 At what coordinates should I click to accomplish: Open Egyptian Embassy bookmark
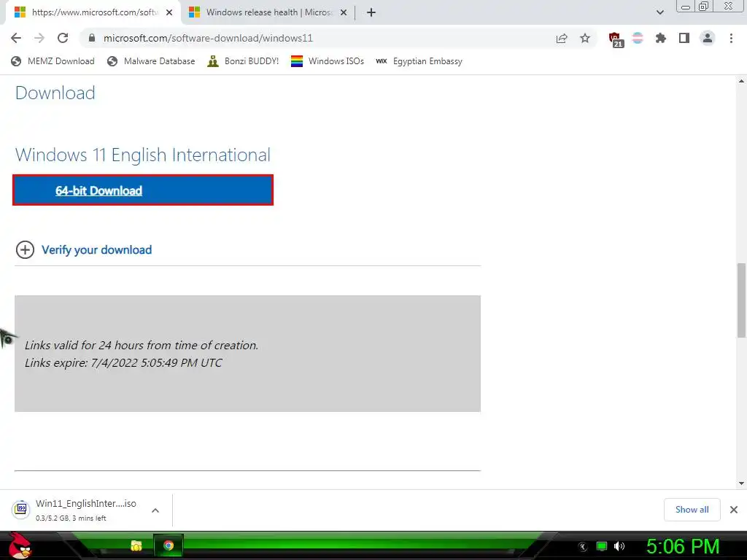click(x=419, y=61)
